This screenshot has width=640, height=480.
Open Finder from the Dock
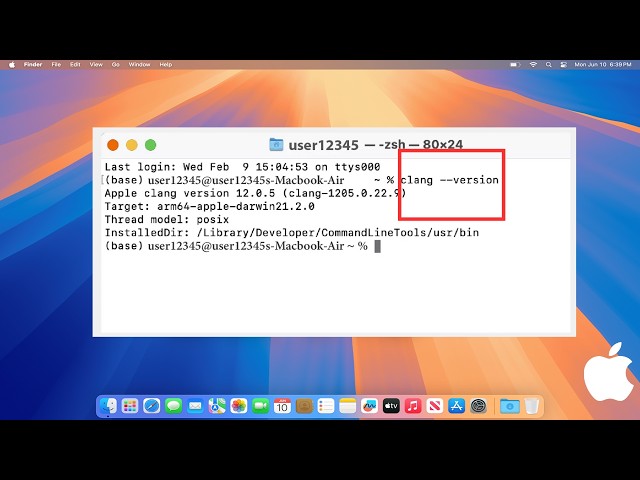[108, 406]
